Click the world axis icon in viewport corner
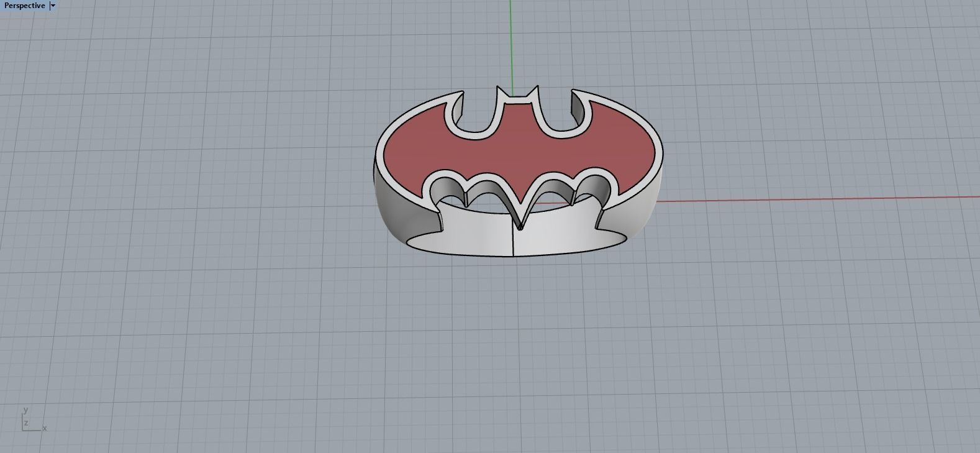Screen dimensions: 980x453 point(34,419)
